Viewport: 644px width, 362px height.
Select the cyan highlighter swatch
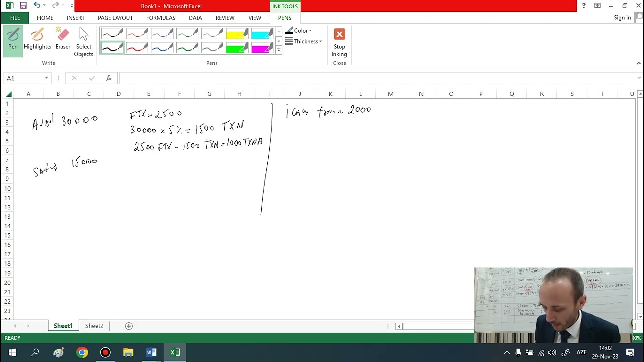coord(262,34)
